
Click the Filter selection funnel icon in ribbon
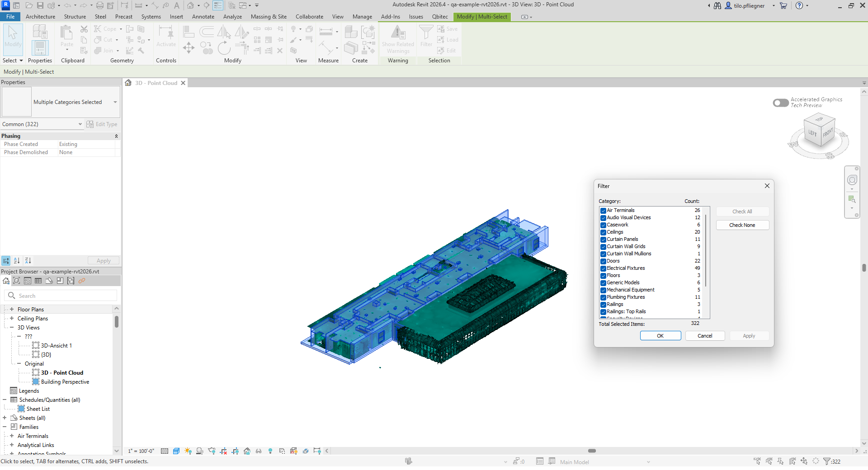426,33
